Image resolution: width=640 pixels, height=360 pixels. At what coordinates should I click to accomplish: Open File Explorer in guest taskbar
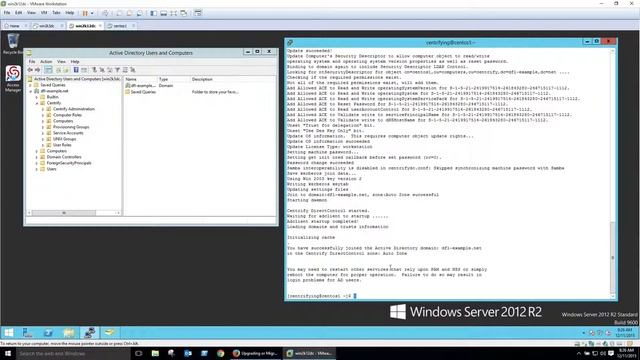tap(69, 332)
